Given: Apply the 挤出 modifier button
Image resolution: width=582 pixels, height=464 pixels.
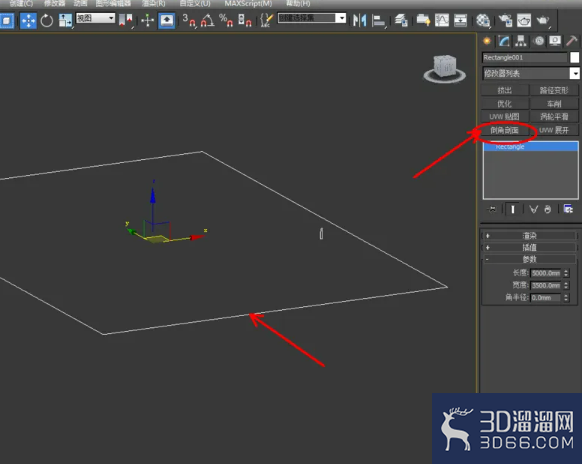Looking at the screenshot, I should pyautogui.click(x=504, y=90).
